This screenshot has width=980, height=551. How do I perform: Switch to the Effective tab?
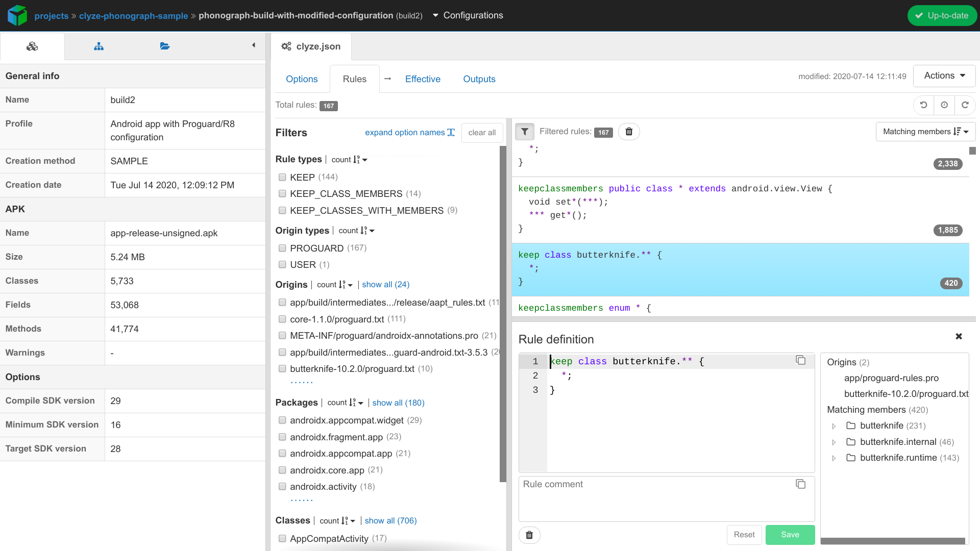coord(423,79)
